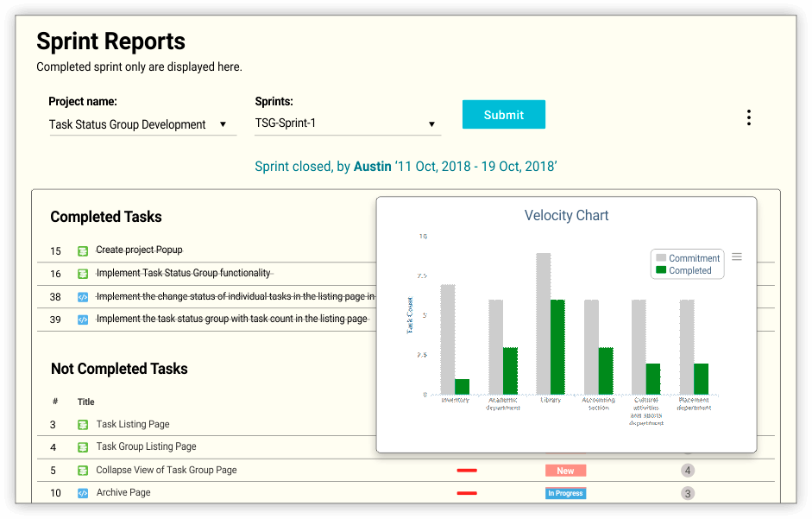Click blue code icon of task 39
Screen dimensions: 812x519
click(x=82, y=320)
